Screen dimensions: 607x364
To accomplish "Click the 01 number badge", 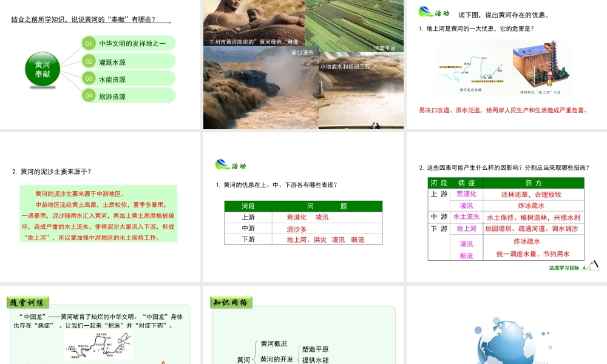I will (89, 43).
